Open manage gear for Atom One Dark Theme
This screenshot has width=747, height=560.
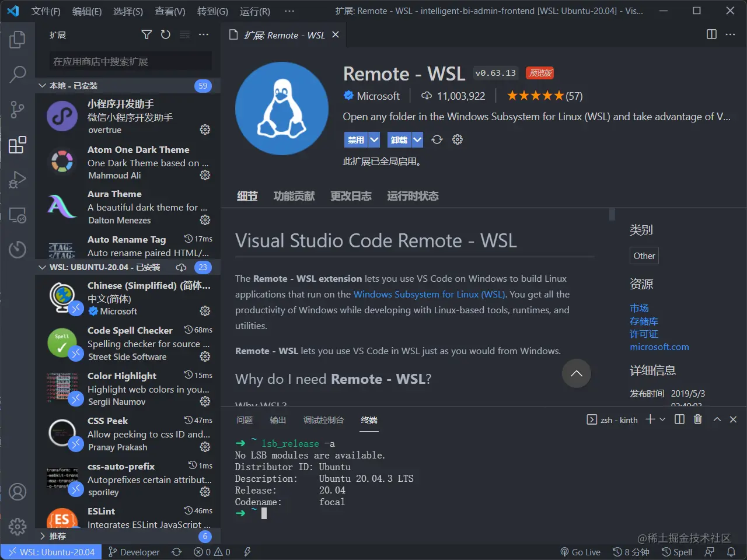coord(205,175)
